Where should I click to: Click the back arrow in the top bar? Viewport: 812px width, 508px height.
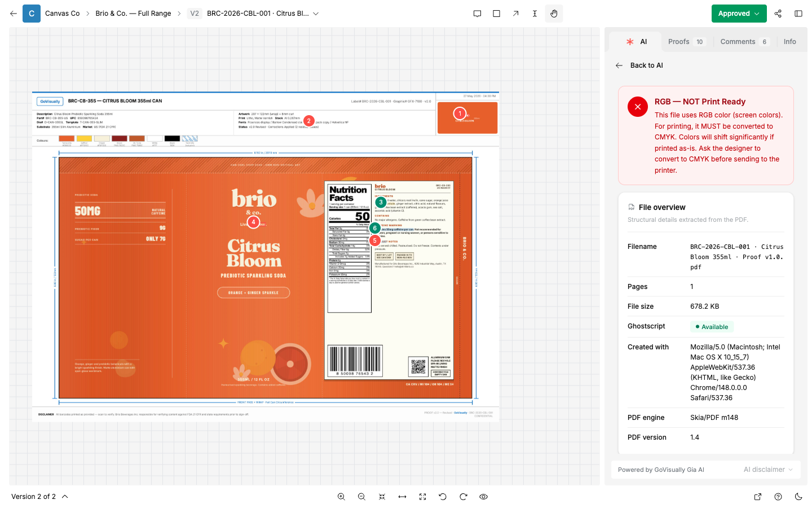(14, 14)
